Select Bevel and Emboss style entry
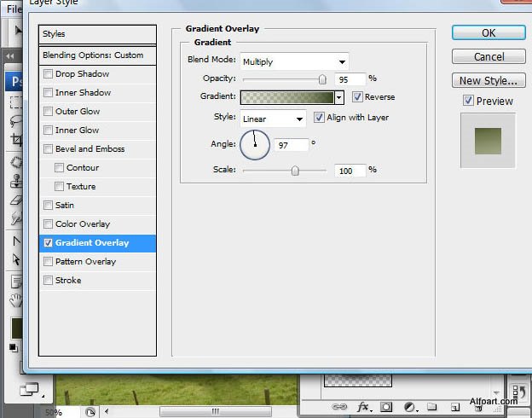This screenshot has height=418, width=532. [x=90, y=149]
